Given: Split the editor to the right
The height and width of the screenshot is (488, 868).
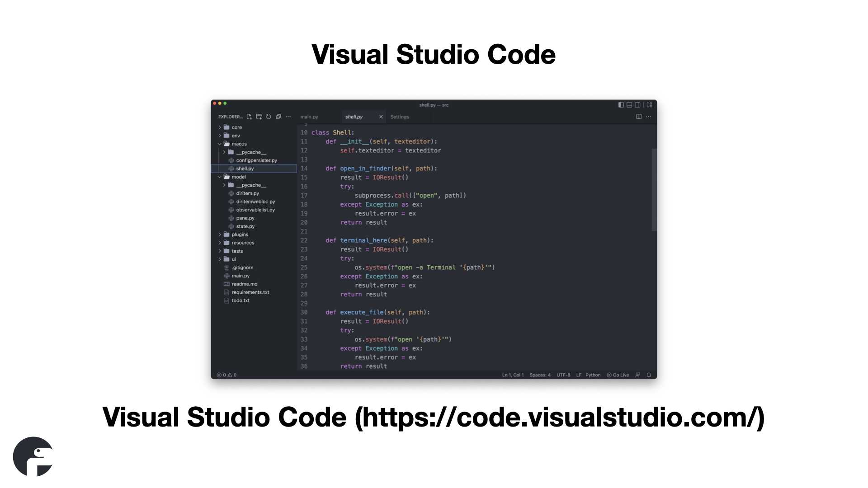Looking at the screenshot, I should point(639,117).
